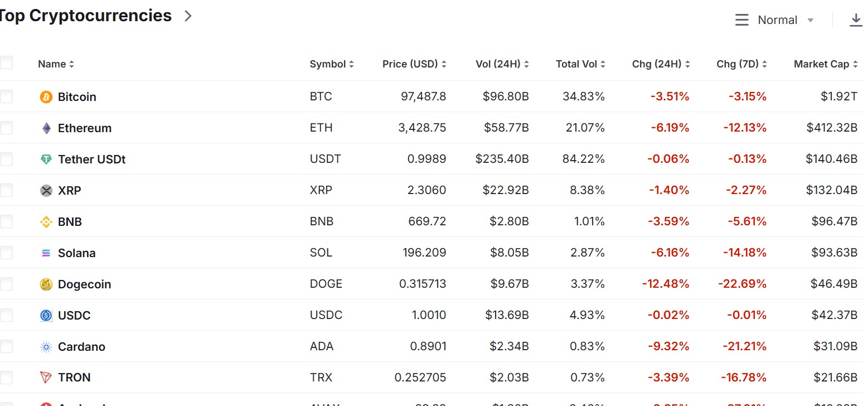The image size is (868, 406).
Task: Click the XRP logo icon
Action: [x=46, y=191]
